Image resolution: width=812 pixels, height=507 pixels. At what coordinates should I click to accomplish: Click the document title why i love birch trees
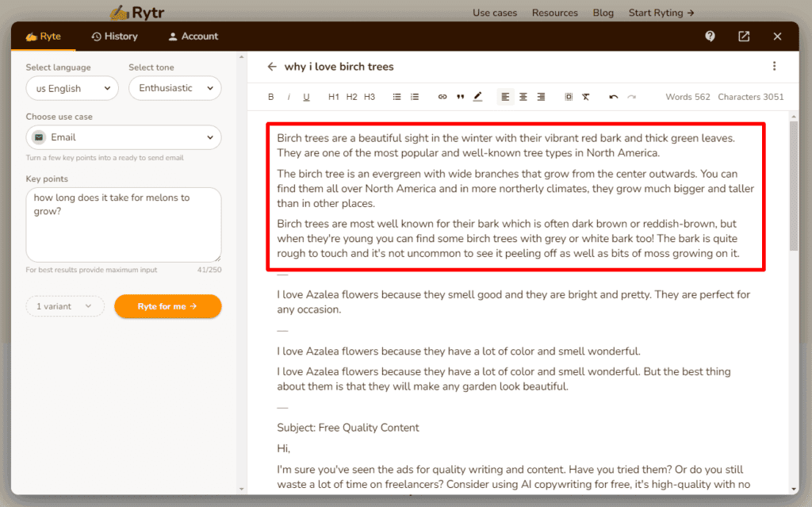339,67
